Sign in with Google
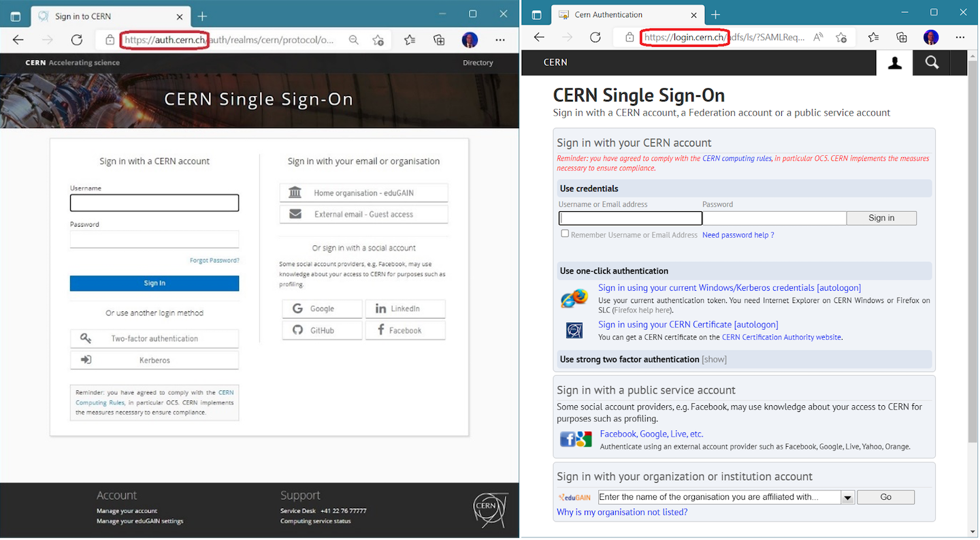980x540 pixels. pyautogui.click(x=322, y=308)
